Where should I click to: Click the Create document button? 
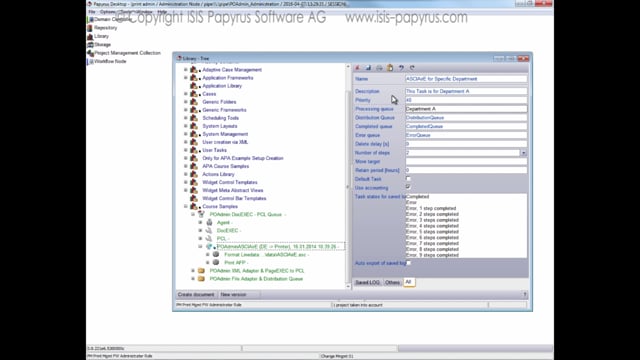[x=196, y=294]
